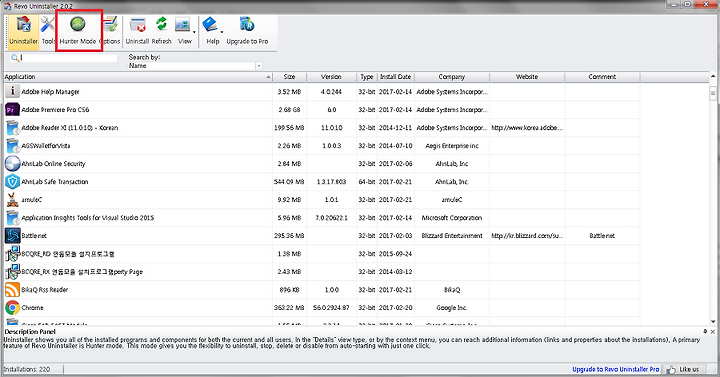Screen dimensions: 720x377
Task: Open the Options toolbar icon
Action: (x=110, y=31)
